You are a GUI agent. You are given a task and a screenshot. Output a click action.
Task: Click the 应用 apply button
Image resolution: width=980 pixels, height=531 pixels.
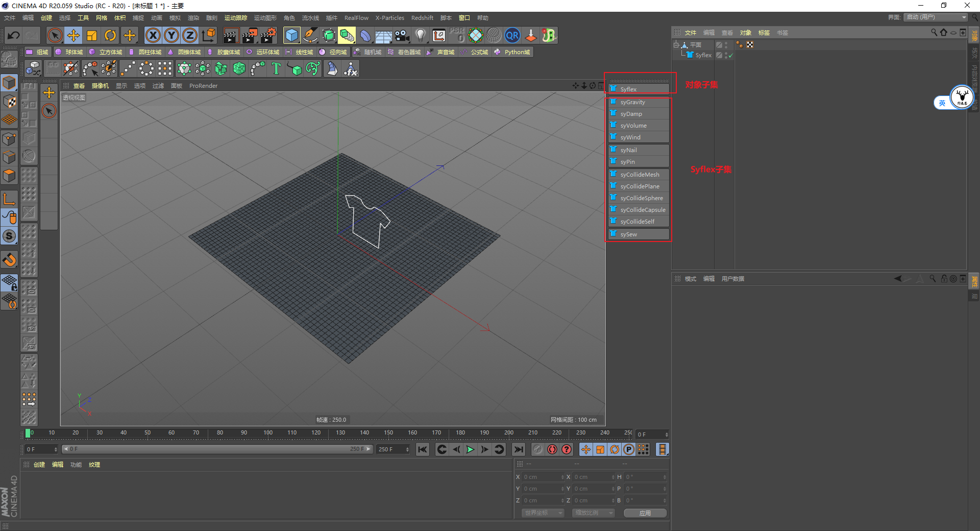(645, 513)
